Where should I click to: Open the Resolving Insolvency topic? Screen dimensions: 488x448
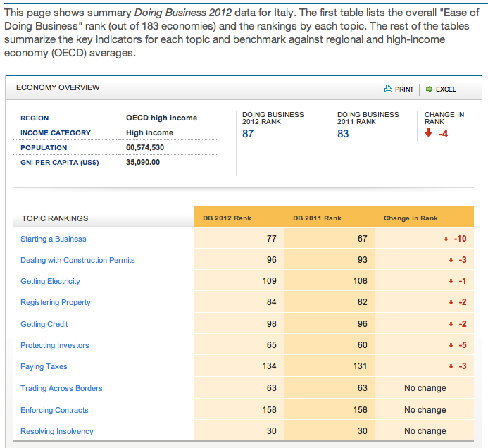[57, 431]
